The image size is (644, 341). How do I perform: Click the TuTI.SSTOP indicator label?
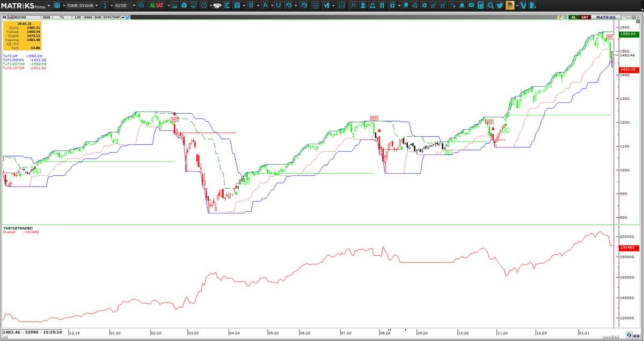pyautogui.click(x=14, y=64)
